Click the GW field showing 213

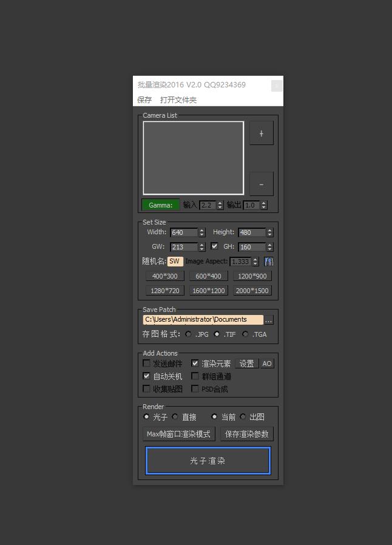click(x=184, y=247)
